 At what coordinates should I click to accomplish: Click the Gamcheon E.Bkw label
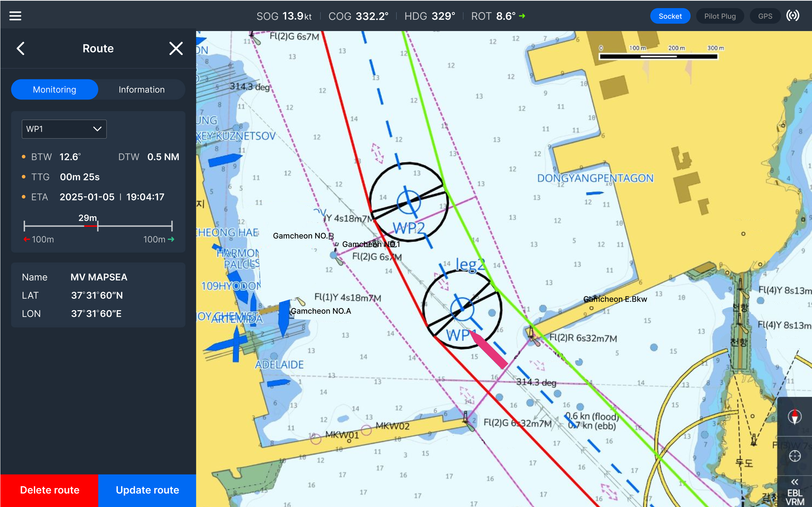(615, 299)
